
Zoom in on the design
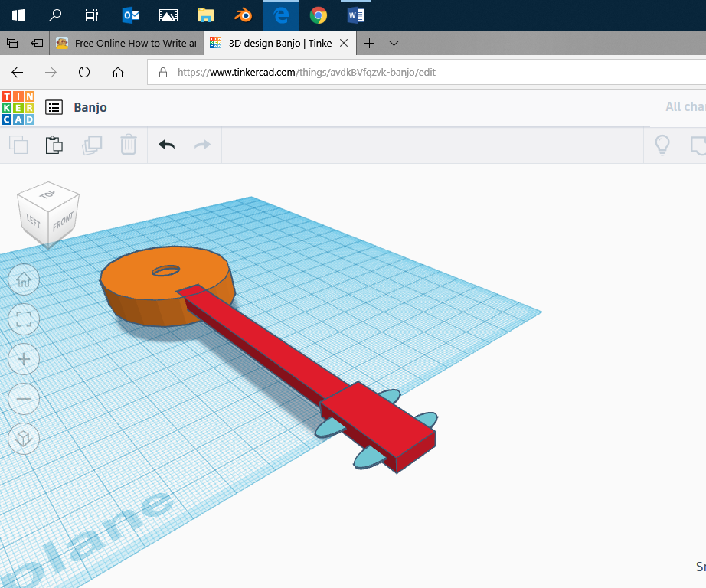(24, 359)
